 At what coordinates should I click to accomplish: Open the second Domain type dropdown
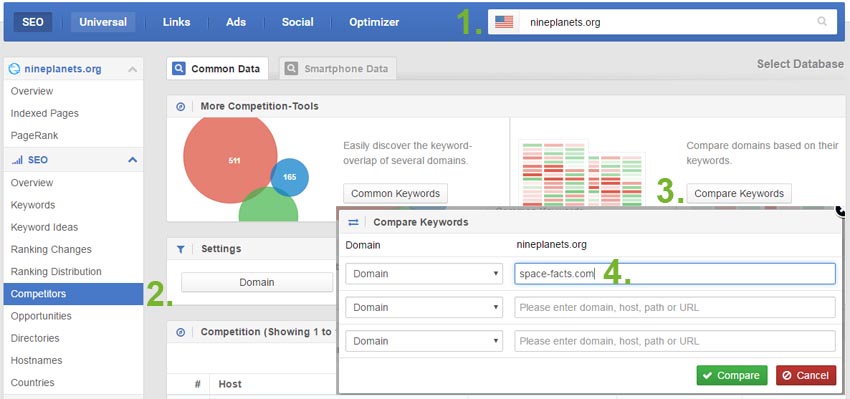tap(424, 307)
